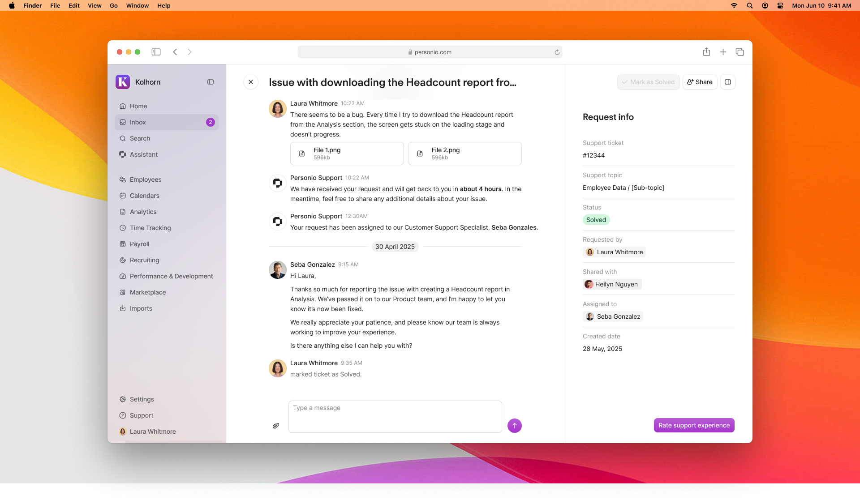Click Rate support experience button
Screen dimensions: 860x504
point(694,425)
